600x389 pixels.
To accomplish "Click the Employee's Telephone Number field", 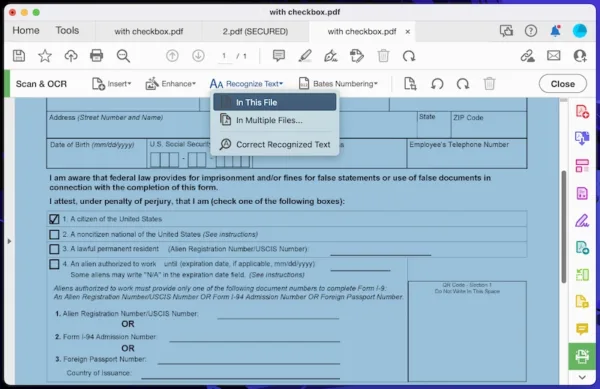I will (467, 153).
